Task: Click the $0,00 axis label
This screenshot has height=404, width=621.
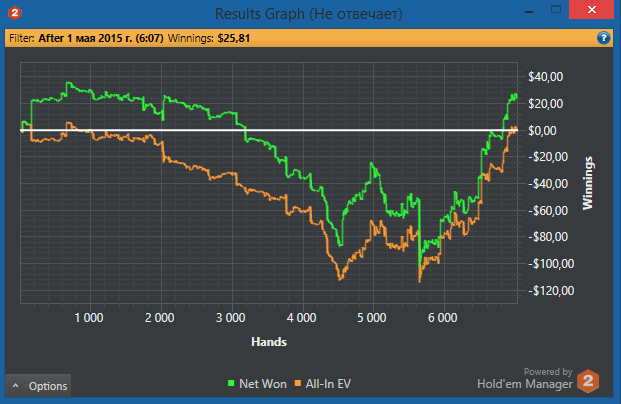Action: (542, 131)
